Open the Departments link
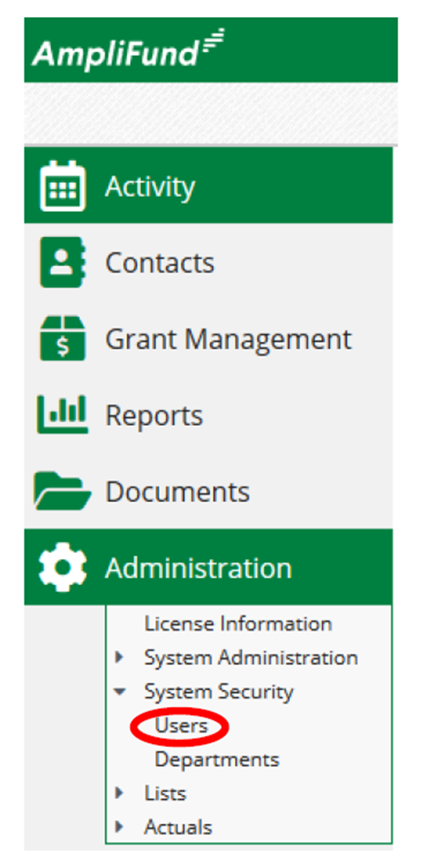 [x=217, y=760]
